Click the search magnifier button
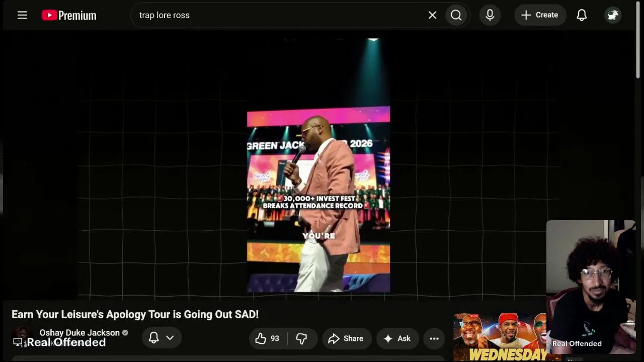 click(456, 15)
